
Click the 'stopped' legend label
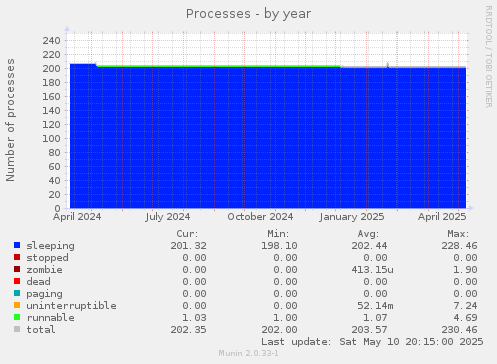click(47, 258)
